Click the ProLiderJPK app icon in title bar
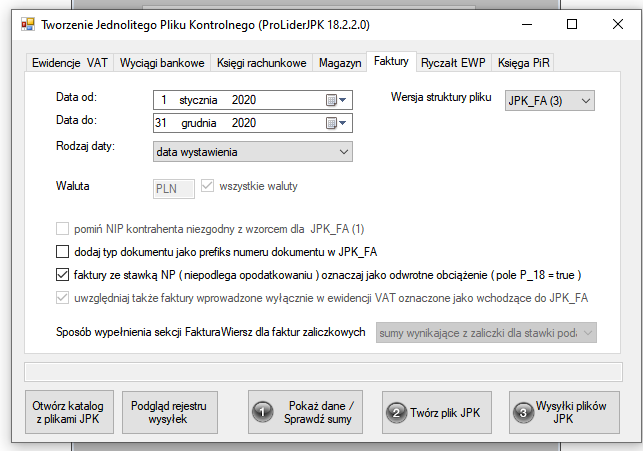Screen dimensions: 643x451 pos(28,24)
